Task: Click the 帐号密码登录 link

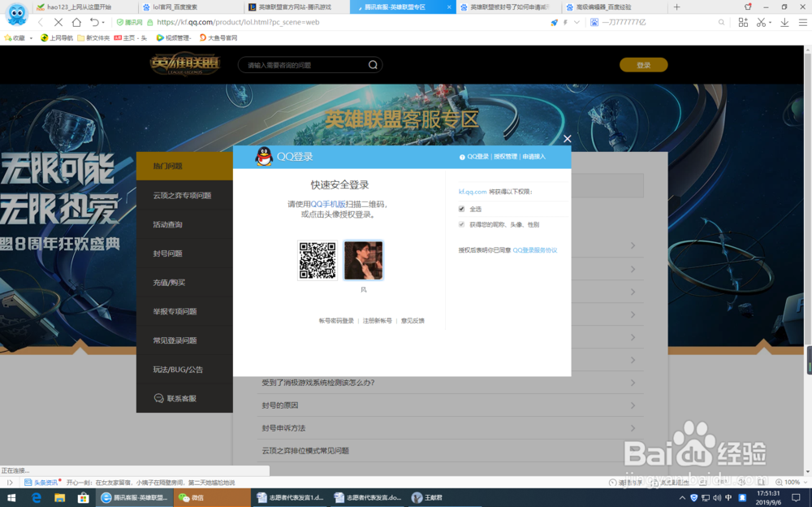Action: tap(336, 321)
